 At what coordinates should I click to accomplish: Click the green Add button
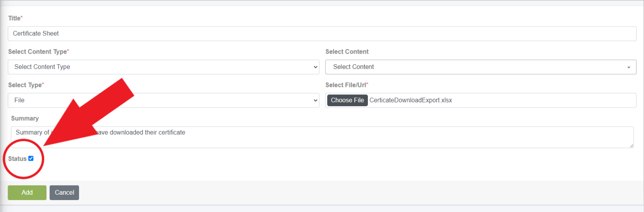[27, 193]
